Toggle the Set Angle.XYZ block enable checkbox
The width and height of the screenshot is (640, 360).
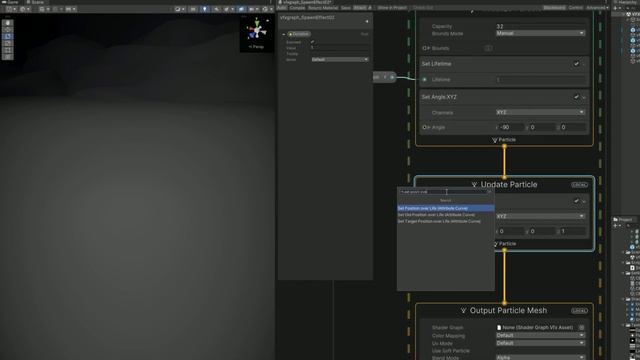coord(576,97)
